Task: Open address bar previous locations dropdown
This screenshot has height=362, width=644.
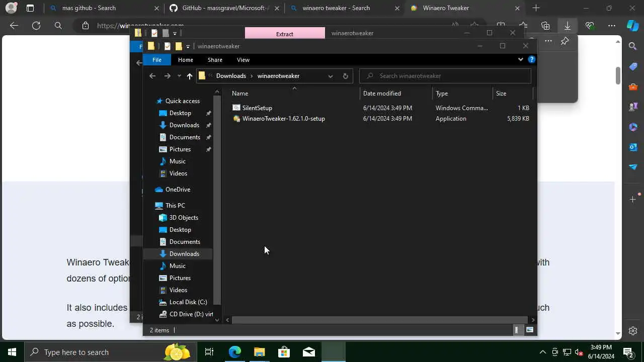Action: (x=331, y=76)
